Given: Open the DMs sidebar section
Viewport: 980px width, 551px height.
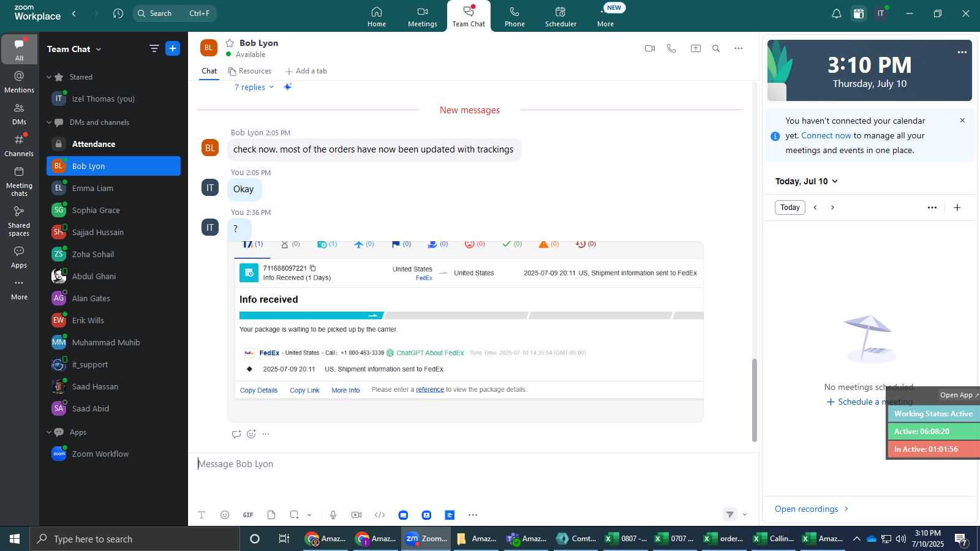Looking at the screenshot, I should pyautogui.click(x=20, y=114).
